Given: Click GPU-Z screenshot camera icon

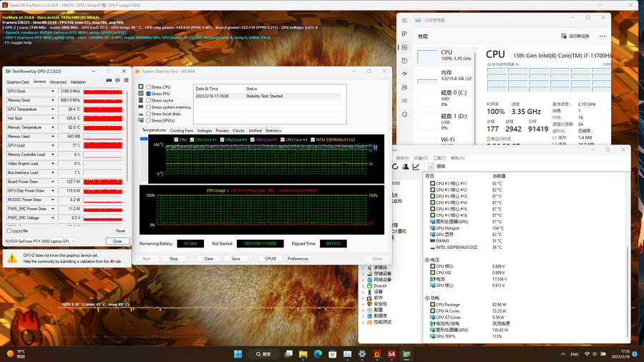Looking at the screenshot, I should (x=109, y=80).
